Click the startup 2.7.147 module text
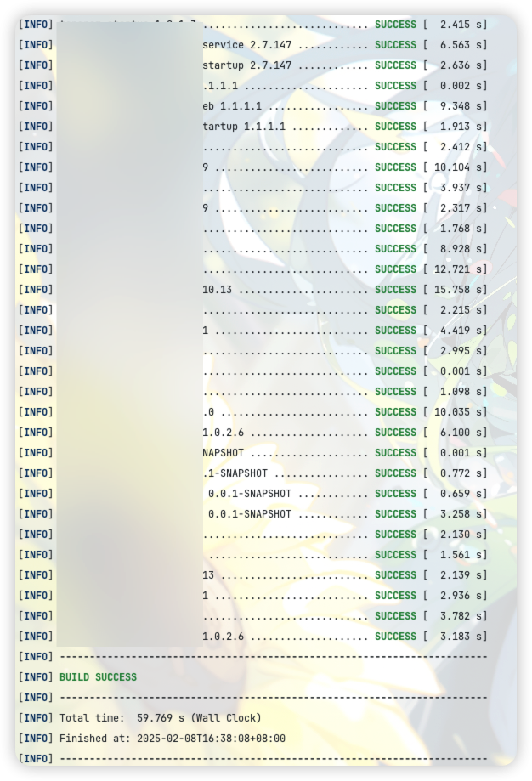The height and width of the screenshot is (781, 532). click(247, 65)
